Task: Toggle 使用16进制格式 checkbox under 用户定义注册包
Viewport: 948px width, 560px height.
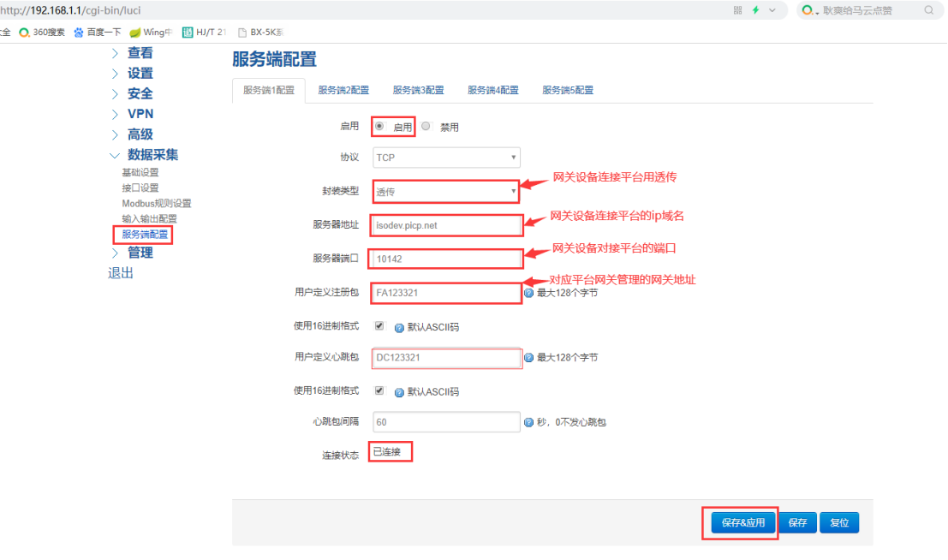Action: (x=379, y=326)
